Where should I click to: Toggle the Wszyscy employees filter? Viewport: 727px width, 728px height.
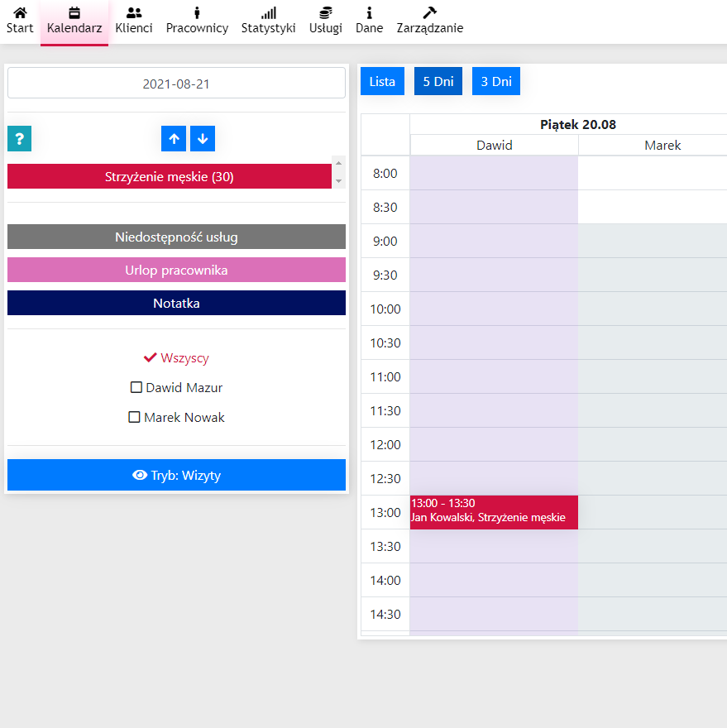(x=176, y=358)
